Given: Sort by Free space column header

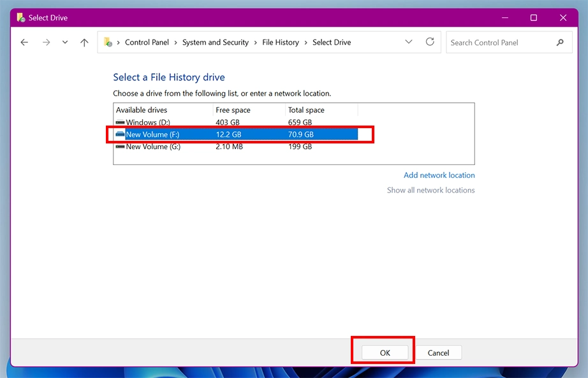Looking at the screenshot, I should (x=249, y=110).
